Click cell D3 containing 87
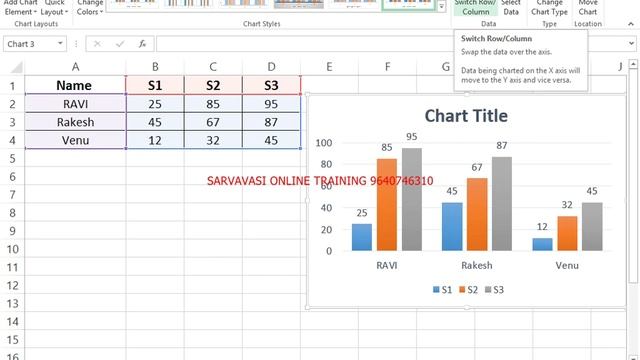This screenshot has width=640, height=360. (271, 122)
